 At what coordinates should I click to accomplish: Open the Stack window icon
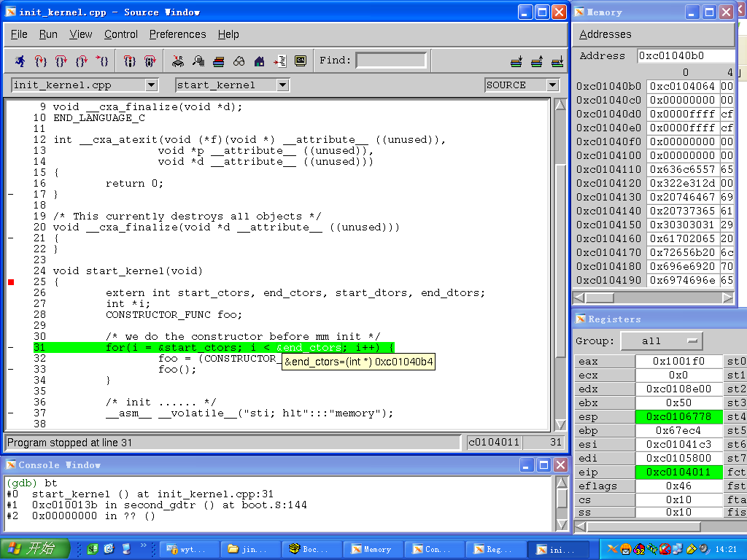point(219,61)
